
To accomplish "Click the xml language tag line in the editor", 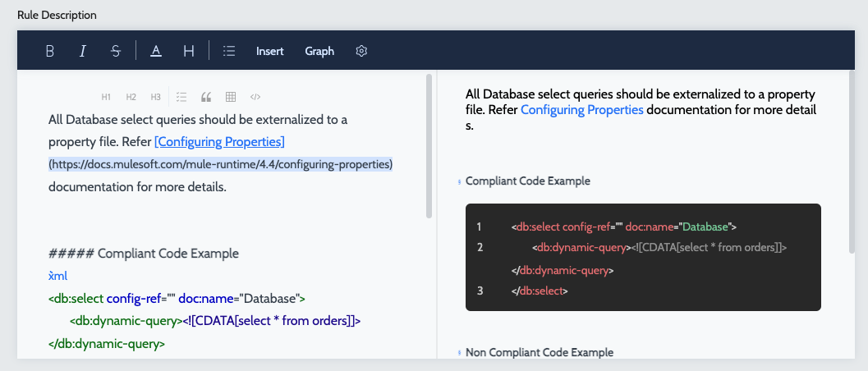I will [x=58, y=276].
